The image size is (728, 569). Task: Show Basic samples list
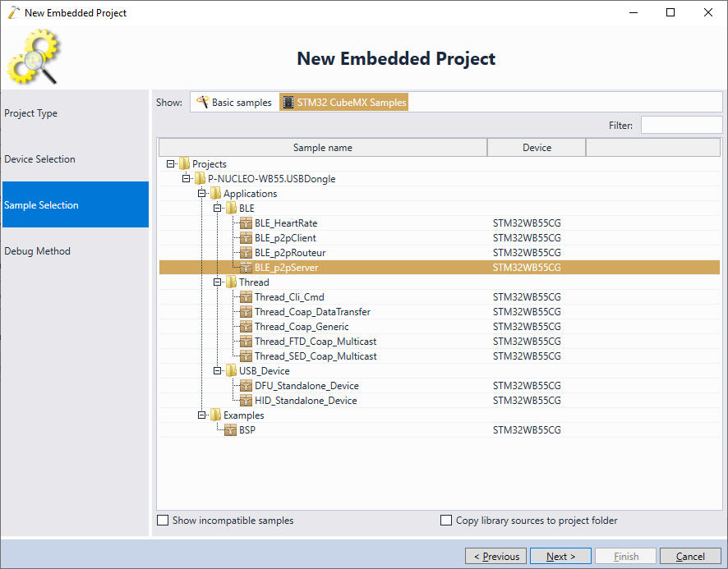click(x=234, y=102)
